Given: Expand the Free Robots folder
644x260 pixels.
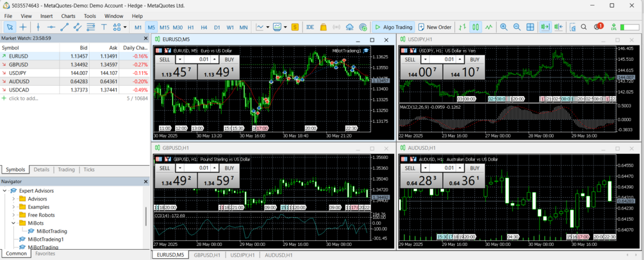Looking at the screenshot, I should coord(13,215).
